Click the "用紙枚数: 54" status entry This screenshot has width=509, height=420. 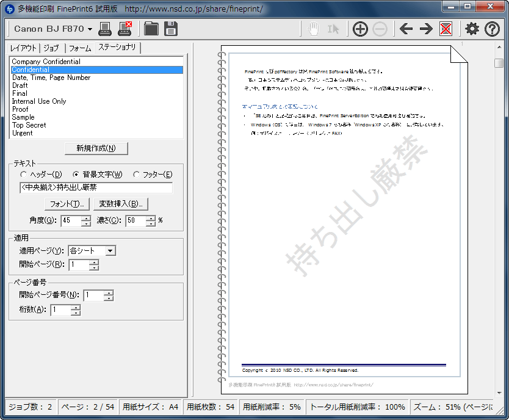coord(211,407)
